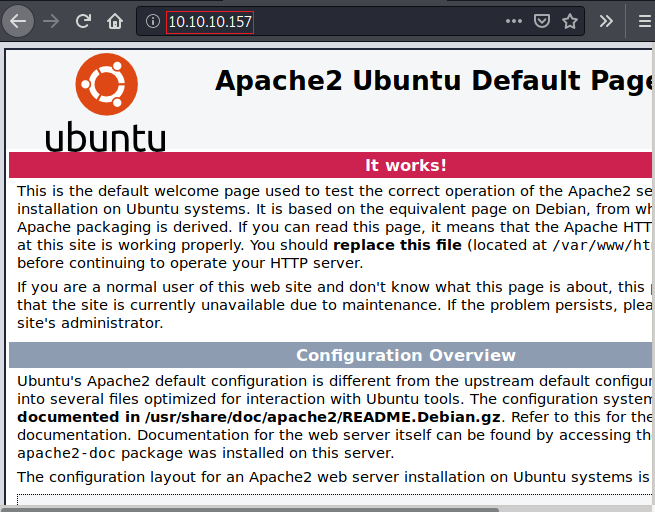Click the 'Apache2 Ubuntu Default Page' title
This screenshot has width=655, height=512.
pos(434,81)
